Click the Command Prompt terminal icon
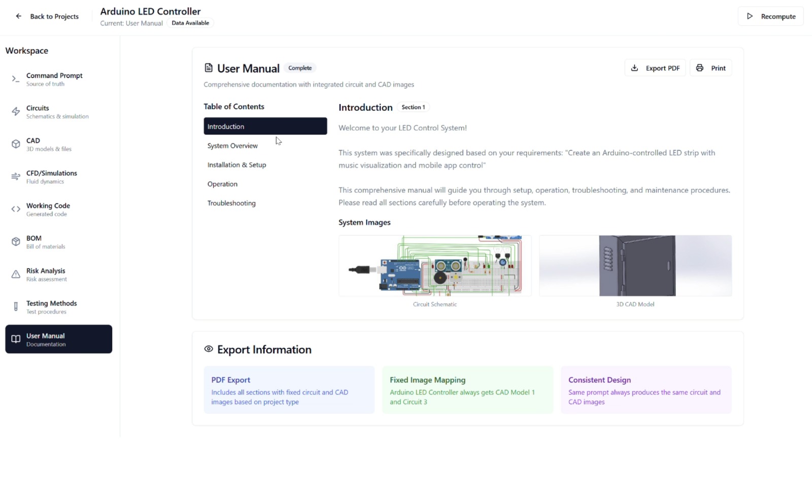Screen dimensions: 812x504 pos(16,79)
